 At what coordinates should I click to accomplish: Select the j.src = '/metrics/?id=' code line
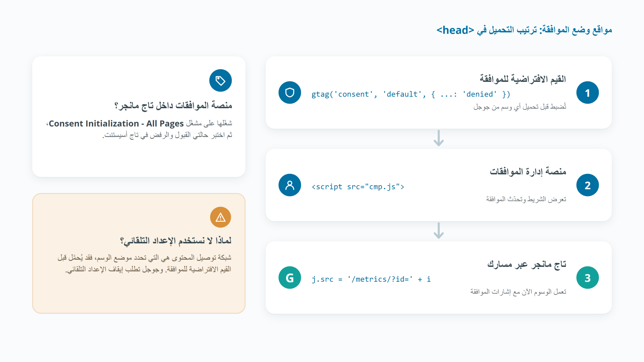tap(371, 279)
